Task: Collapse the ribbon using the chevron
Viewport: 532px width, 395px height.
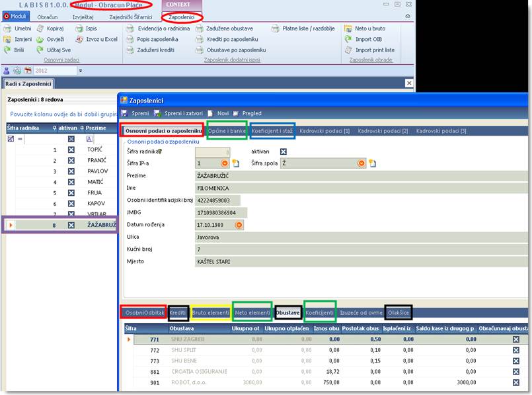Action: point(408,17)
